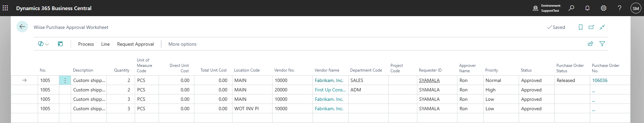Open the search magnifier icon
Image resolution: width=644 pixels, height=123 pixels.
click(x=571, y=8)
